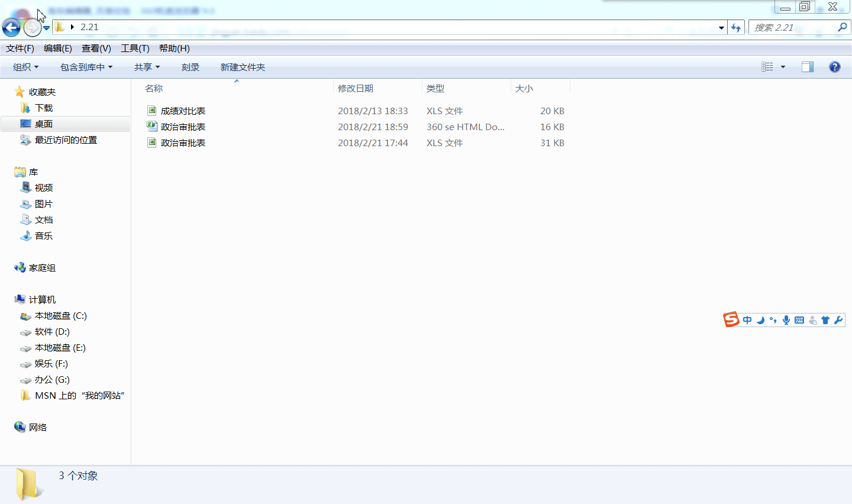The height and width of the screenshot is (504, 852).
Task: Click the 新建文件夹 button
Action: (x=243, y=67)
